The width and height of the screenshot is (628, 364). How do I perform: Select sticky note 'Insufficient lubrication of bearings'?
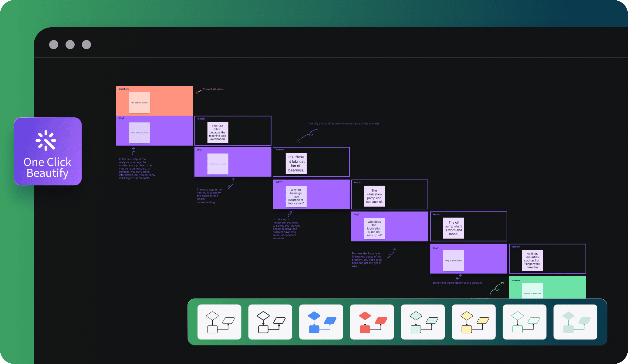tap(296, 163)
